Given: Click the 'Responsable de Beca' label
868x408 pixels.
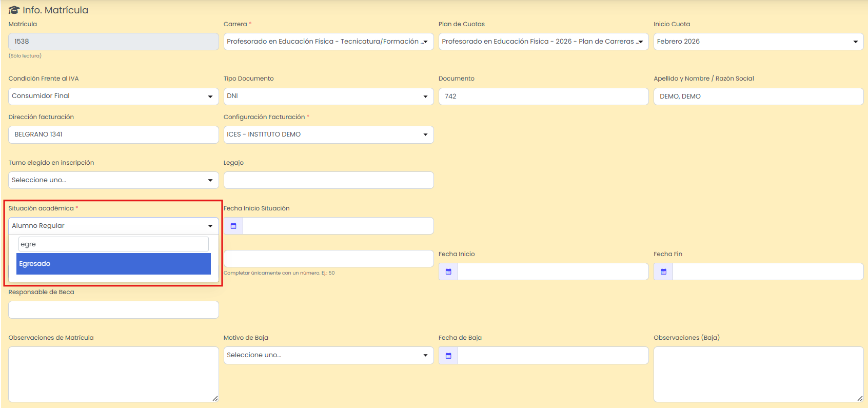Looking at the screenshot, I should click(x=41, y=292).
